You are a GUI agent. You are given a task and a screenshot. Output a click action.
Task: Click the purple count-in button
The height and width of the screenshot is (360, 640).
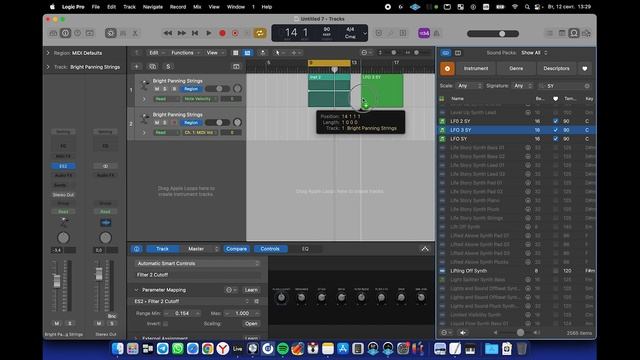pyautogui.click(x=424, y=33)
